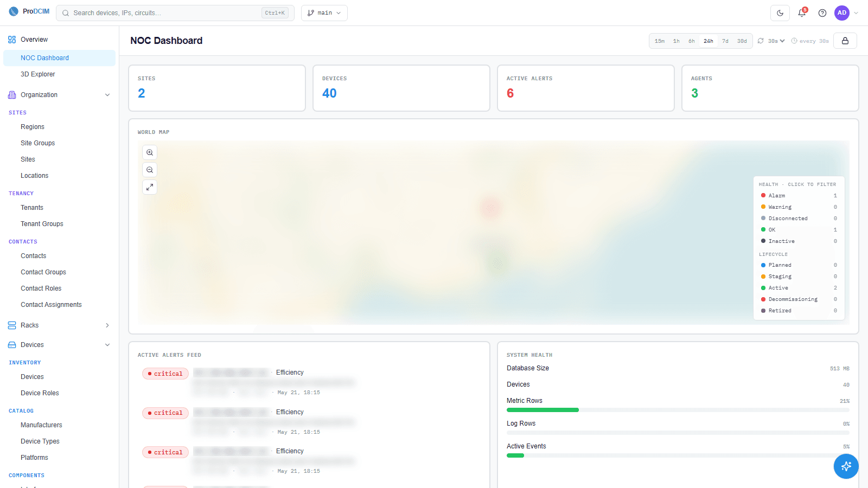Click the search magnifier icon
Image resolution: width=868 pixels, height=488 pixels.
(x=66, y=13)
